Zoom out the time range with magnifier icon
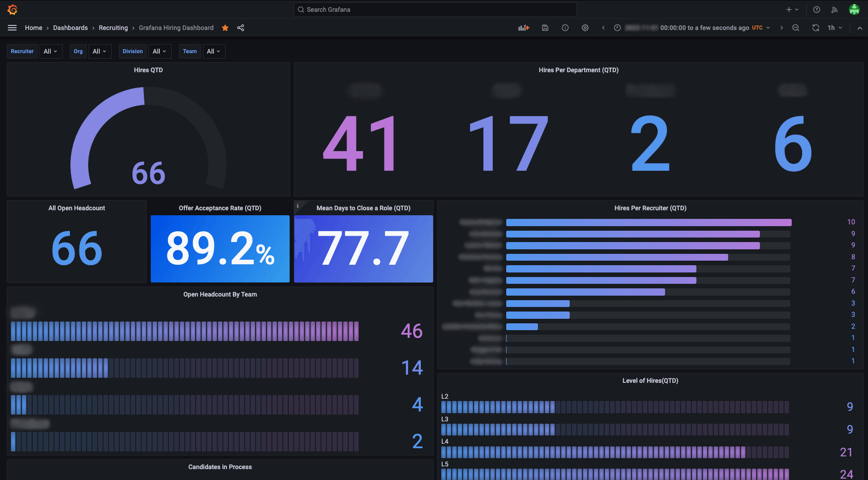868x480 pixels. click(x=796, y=28)
